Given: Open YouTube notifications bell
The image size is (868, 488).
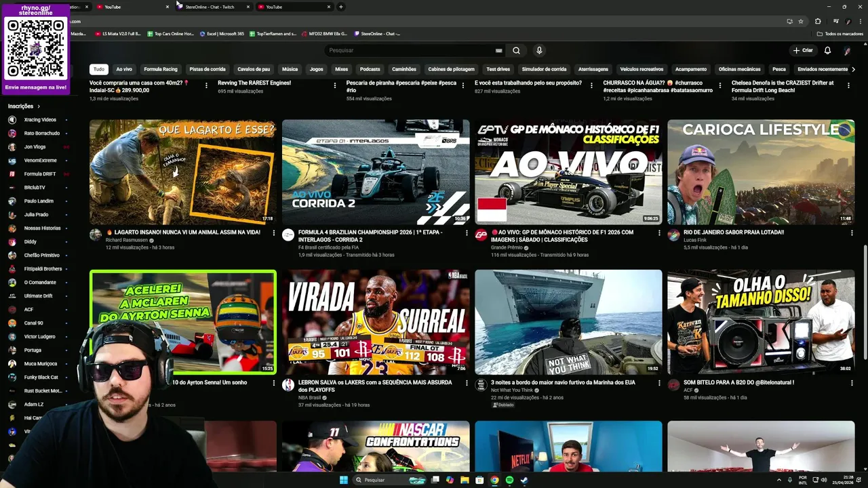Looking at the screenshot, I should pyautogui.click(x=827, y=50).
